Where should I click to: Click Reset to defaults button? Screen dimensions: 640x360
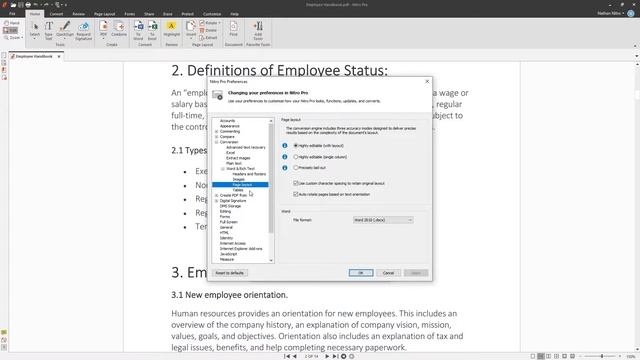click(230, 273)
